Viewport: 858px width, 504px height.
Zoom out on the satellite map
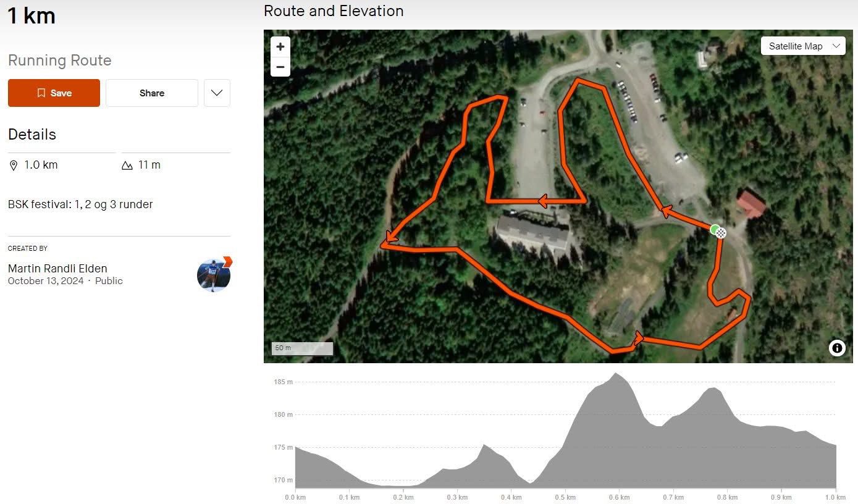point(280,67)
